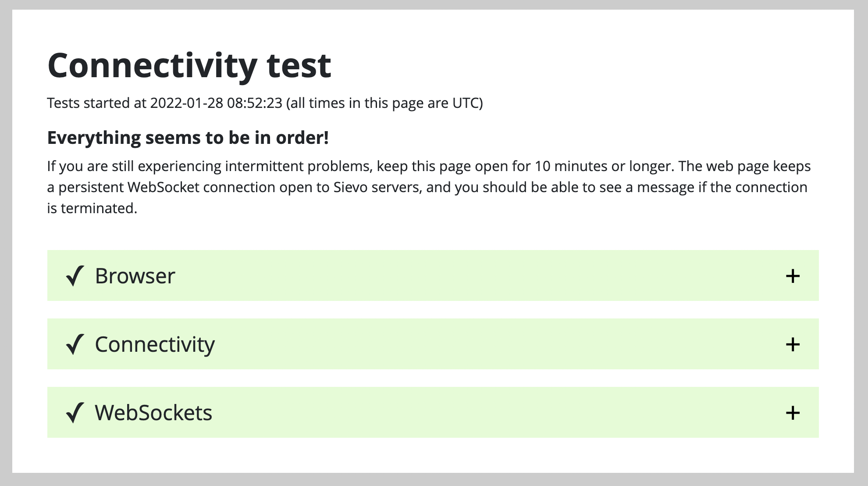The image size is (868, 486).
Task: Select the Connectivity section label
Action: (x=155, y=344)
